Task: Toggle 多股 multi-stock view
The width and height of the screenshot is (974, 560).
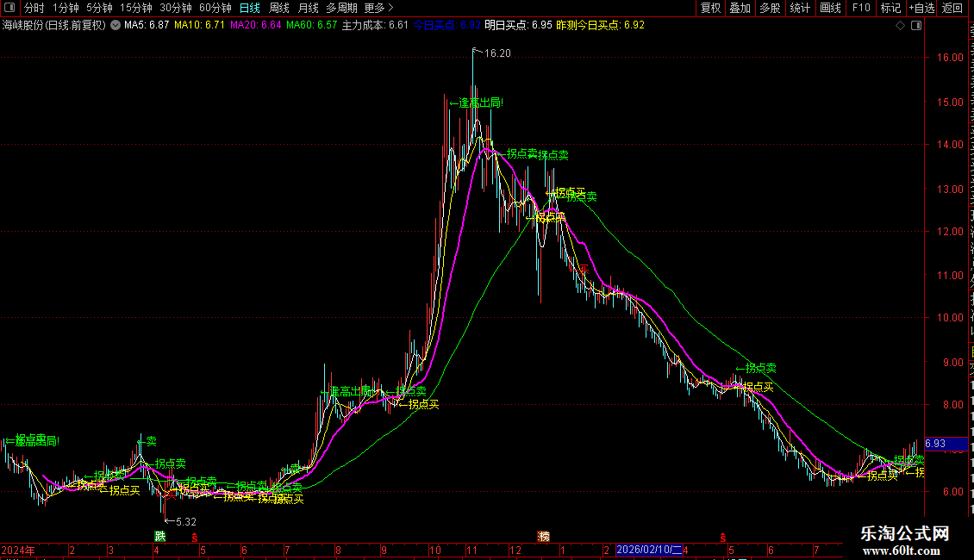Action: (x=770, y=8)
